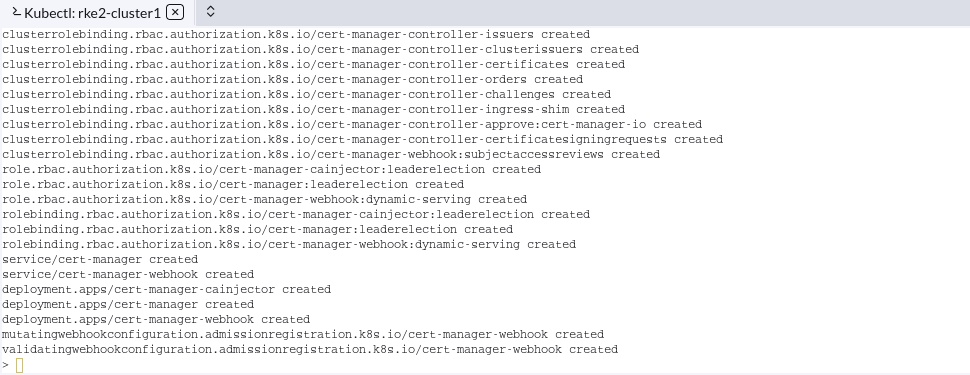Click the webhook:subjectaccessreviews output line
This screenshot has height=375, width=970.
tap(331, 154)
